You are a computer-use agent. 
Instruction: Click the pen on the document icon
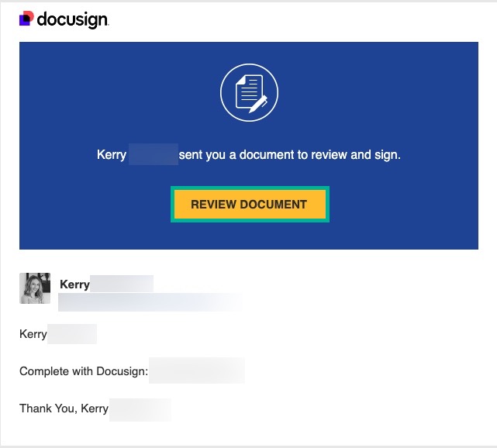pyautogui.click(x=262, y=102)
